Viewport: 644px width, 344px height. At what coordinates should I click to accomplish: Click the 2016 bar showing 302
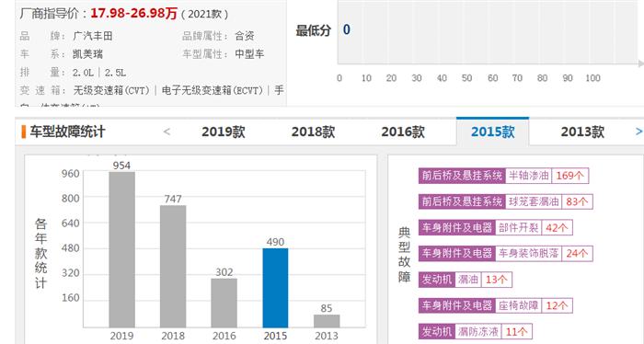point(224,303)
